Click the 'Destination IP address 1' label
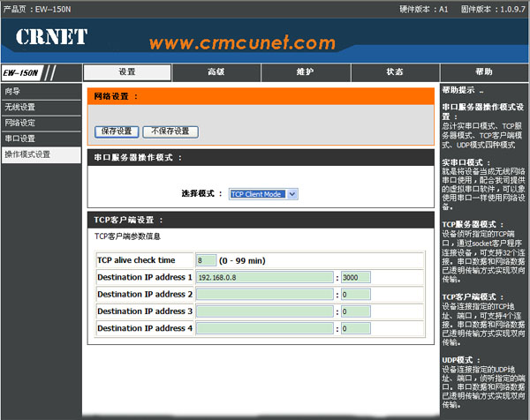This screenshot has height=420, width=530. (x=145, y=277)
